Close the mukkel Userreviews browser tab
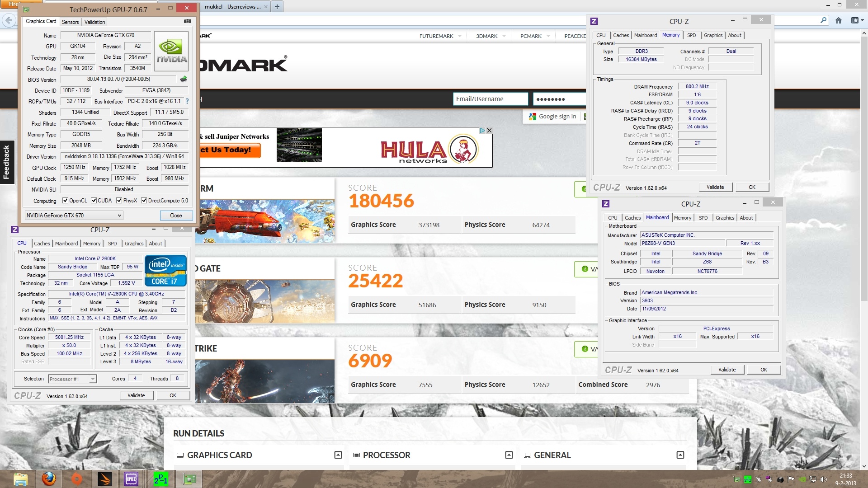Viewport: 868px width, 488px height. tap(266, 7)
